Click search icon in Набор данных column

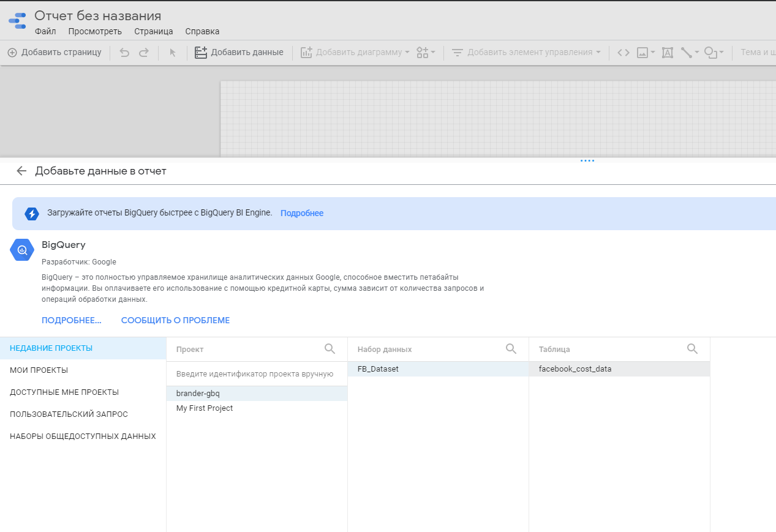tap(511, 349)
